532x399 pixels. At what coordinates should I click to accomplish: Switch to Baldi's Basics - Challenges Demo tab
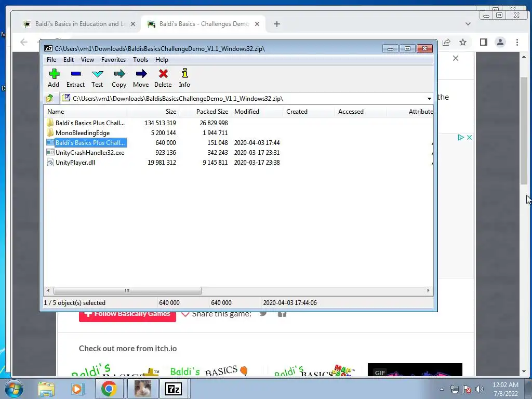[x=204, y=24]
